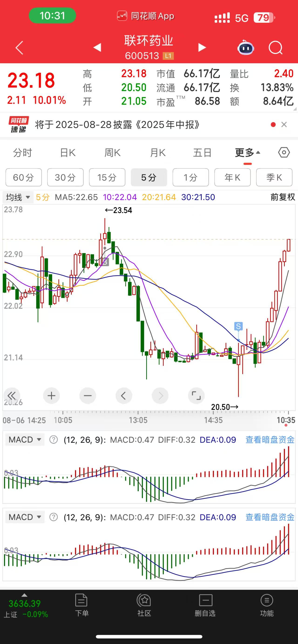298x644 pixels.
Task: Open the 均线 indicator dropdown
Action: 18,197
